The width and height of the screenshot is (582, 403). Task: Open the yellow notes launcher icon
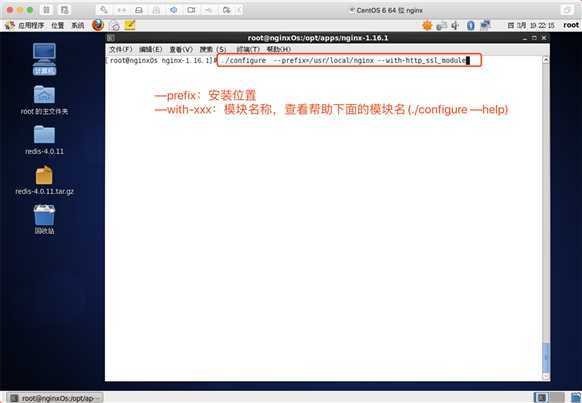click(x=130, y=25)
